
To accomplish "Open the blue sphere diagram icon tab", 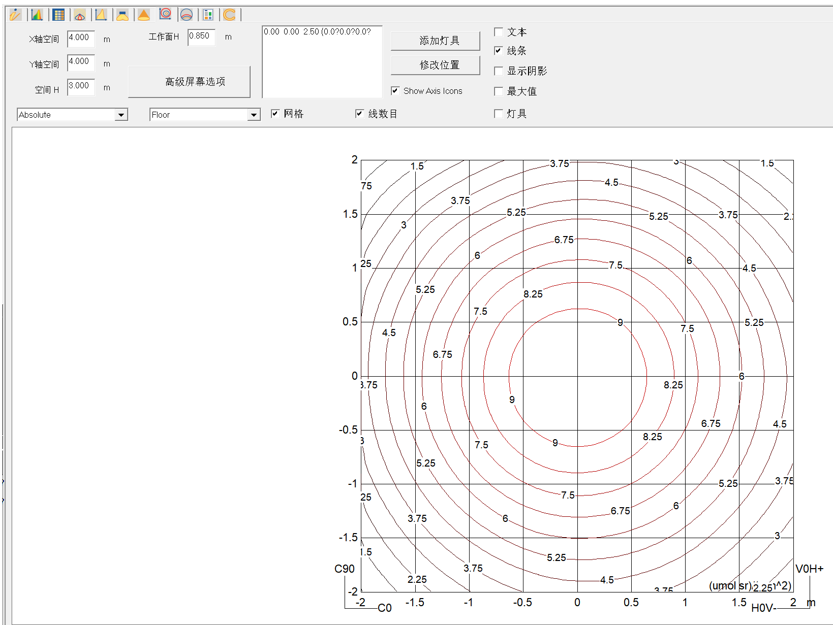I will click(x=186, y=14).
